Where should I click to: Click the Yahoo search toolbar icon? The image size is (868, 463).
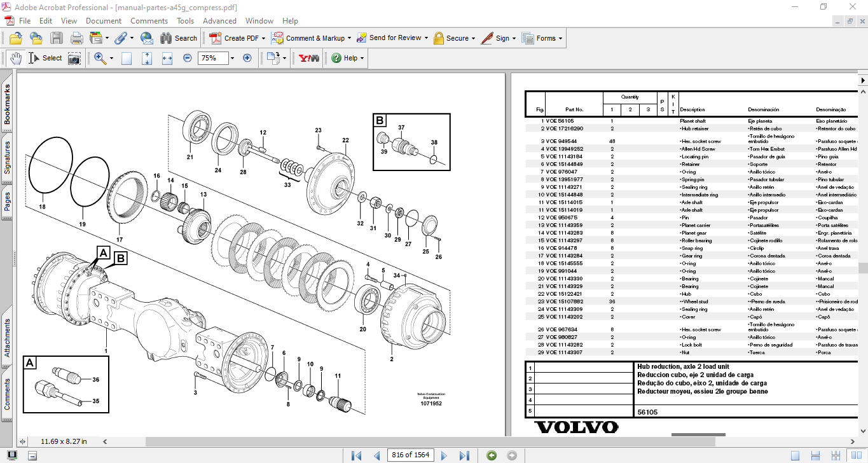309,58
